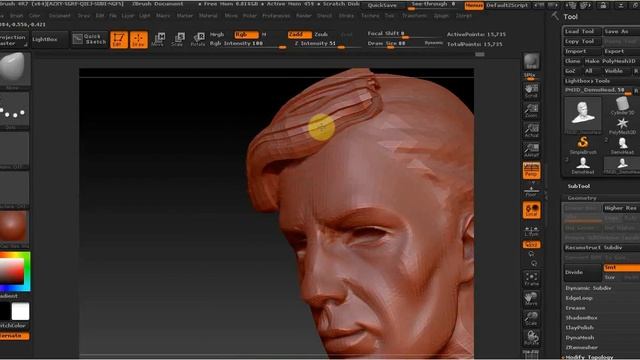Expand the ZRemesher section
The height and width of the screenshot is (360, 640).
click(x=582, y=347)
